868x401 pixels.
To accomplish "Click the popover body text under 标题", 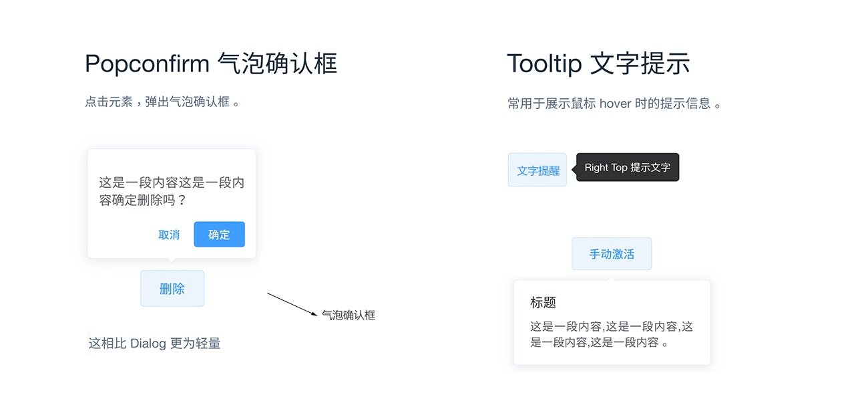I will click(611, 334).
